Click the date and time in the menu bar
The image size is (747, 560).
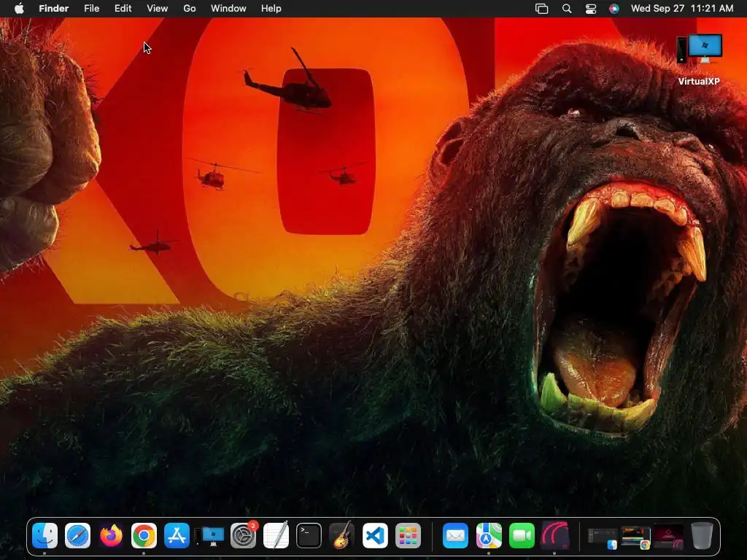(682, 9)
